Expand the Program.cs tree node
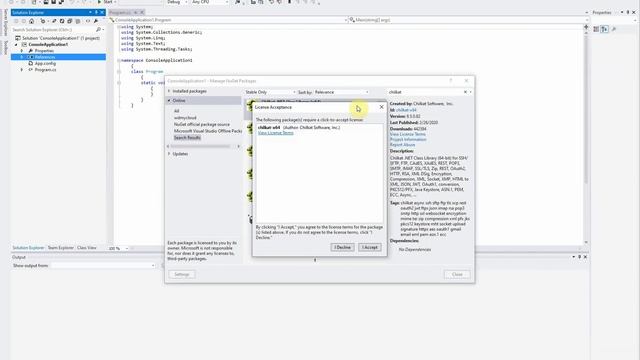The height and width of the screenshot is (360, 640). (22, 70)
